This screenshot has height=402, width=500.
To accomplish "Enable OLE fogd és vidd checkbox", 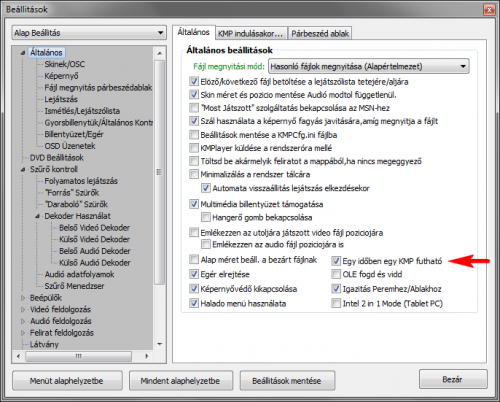I will 336,274.
